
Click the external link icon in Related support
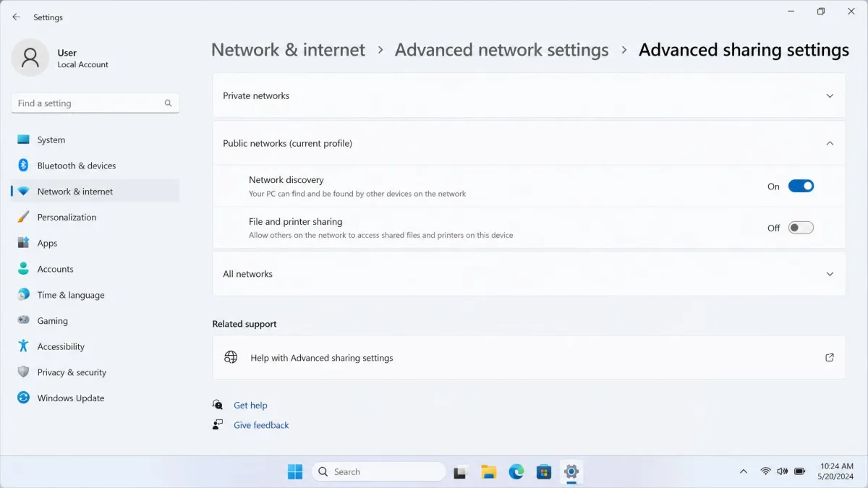pyautogui.click(x=830, y=357)
